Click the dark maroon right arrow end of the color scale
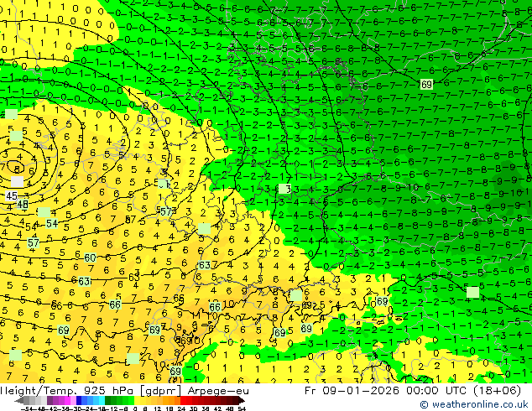The image size is (532, 411). [242, 401]
